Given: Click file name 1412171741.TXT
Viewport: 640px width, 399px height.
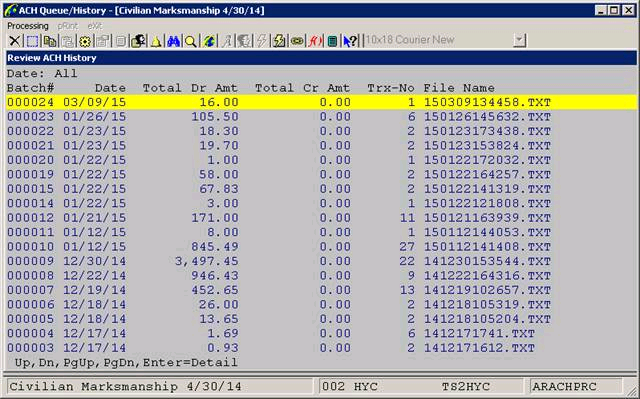Looking at the screenshot, I should [x=479, y=333].
